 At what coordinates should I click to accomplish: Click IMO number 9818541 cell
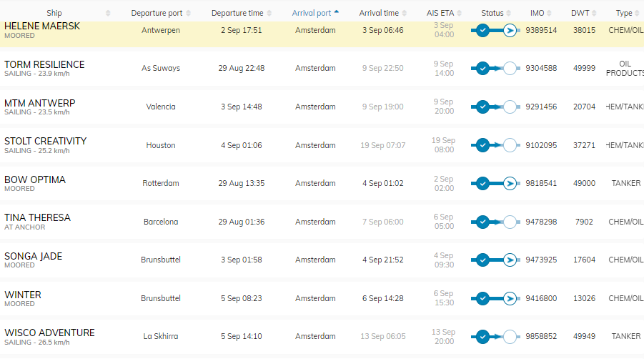pyautogui.click(x=541, y=184)
